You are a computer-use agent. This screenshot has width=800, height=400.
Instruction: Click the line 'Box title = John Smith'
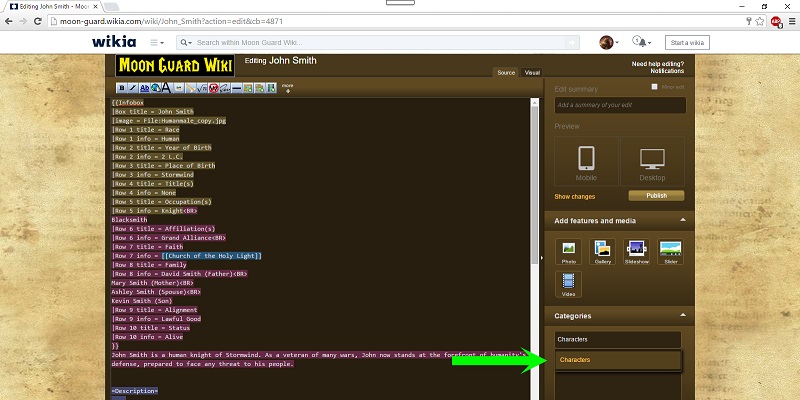(153, 111)
